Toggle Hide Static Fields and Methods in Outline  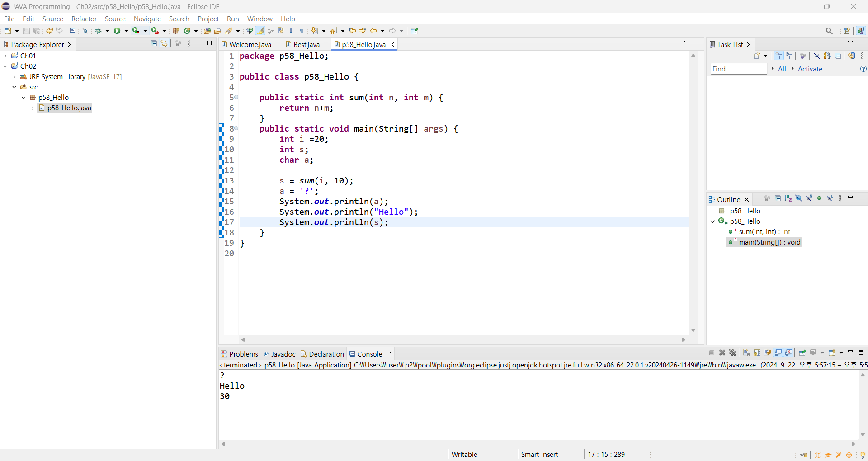point(809,198)
